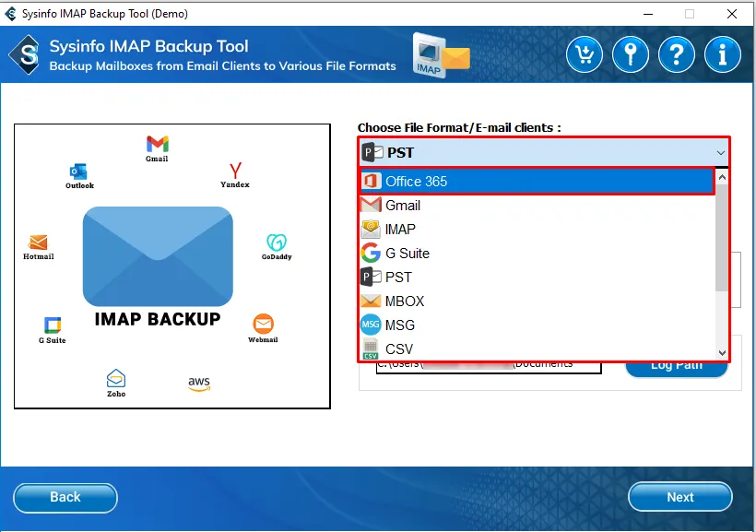The width and height of the screenshot is (756, 532).
Task: Click the log path text field
Action: (489, 367)
